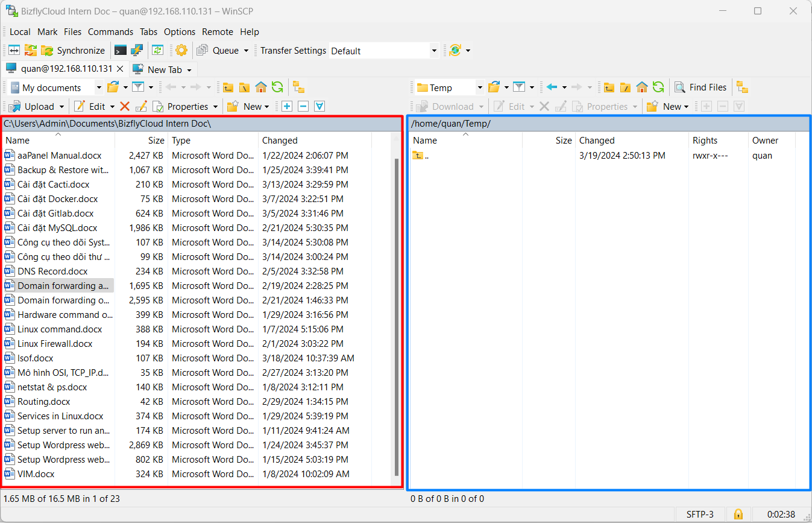
Task: Go to root directory in remote panel
Action: coord(625,87)
